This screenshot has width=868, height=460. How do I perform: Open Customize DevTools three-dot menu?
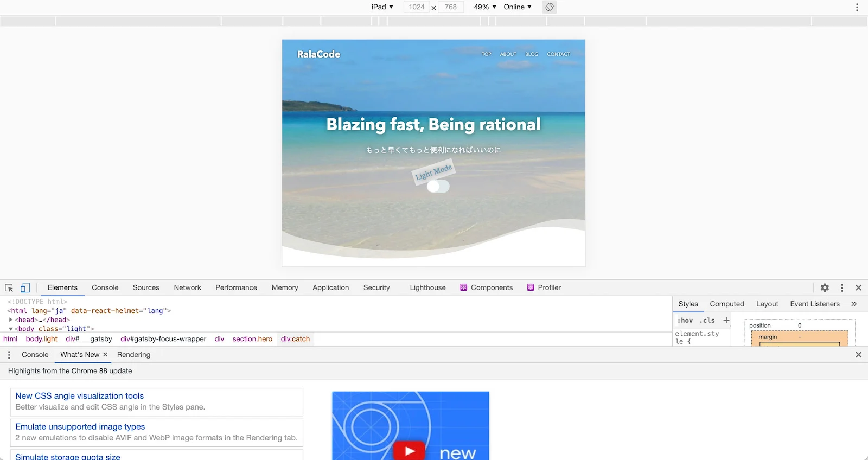pos(842,288)
